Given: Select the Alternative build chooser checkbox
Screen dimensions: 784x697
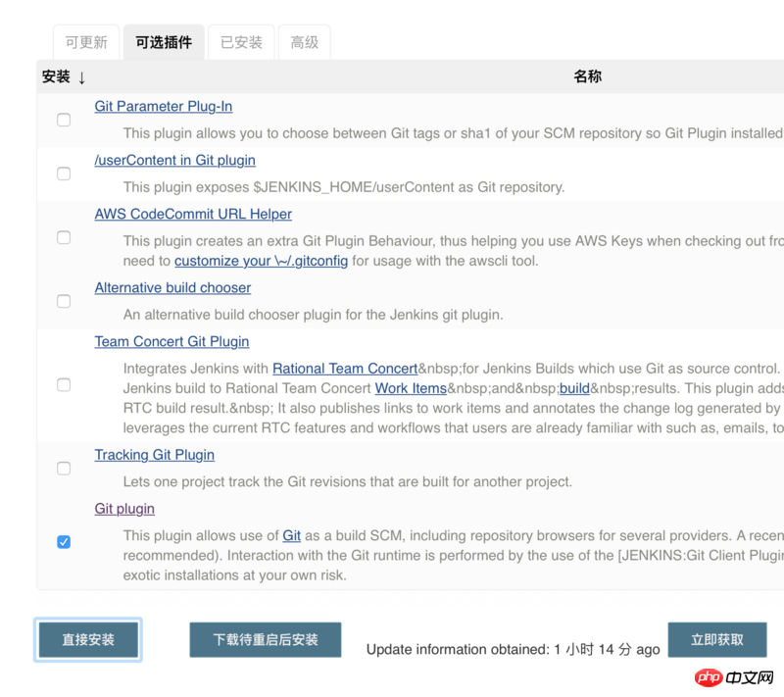Looking at the screenshot, I should pos(64,301).
